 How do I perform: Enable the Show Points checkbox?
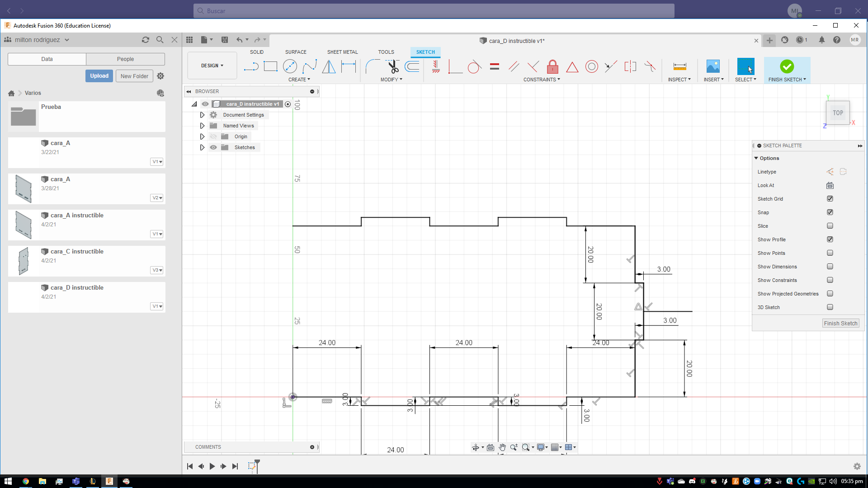coord(830,253)
